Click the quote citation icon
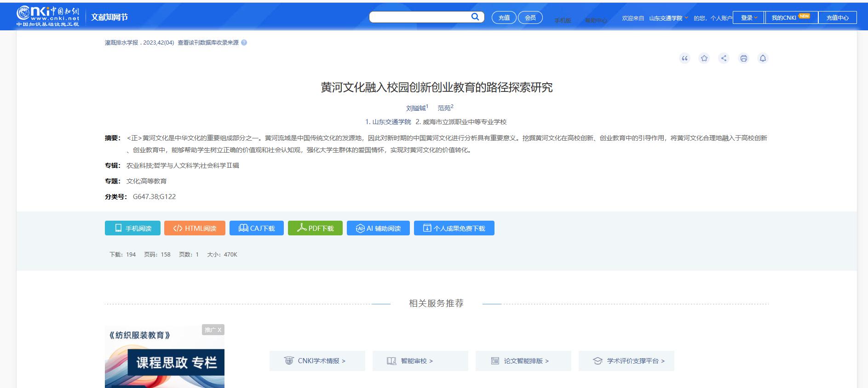This screenshot has height=388, width=868. 684,58
